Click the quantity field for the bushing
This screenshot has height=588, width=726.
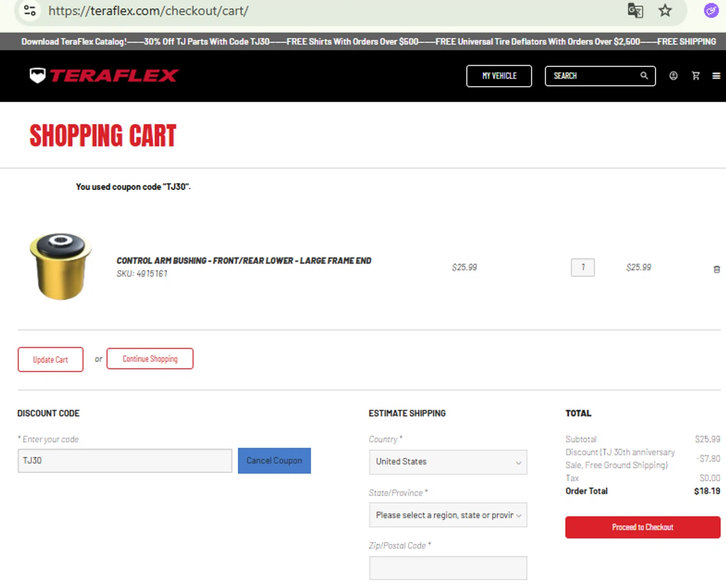[583, 267]
